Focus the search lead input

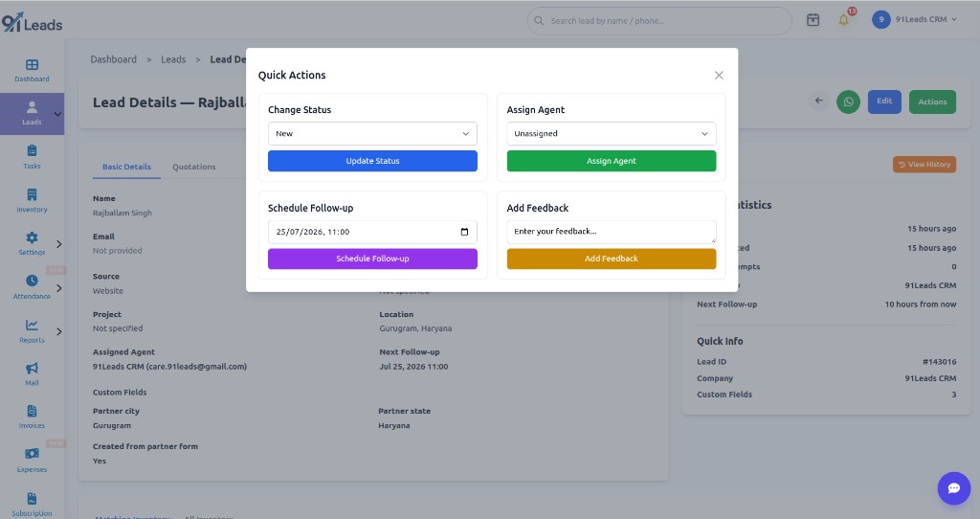659,21
